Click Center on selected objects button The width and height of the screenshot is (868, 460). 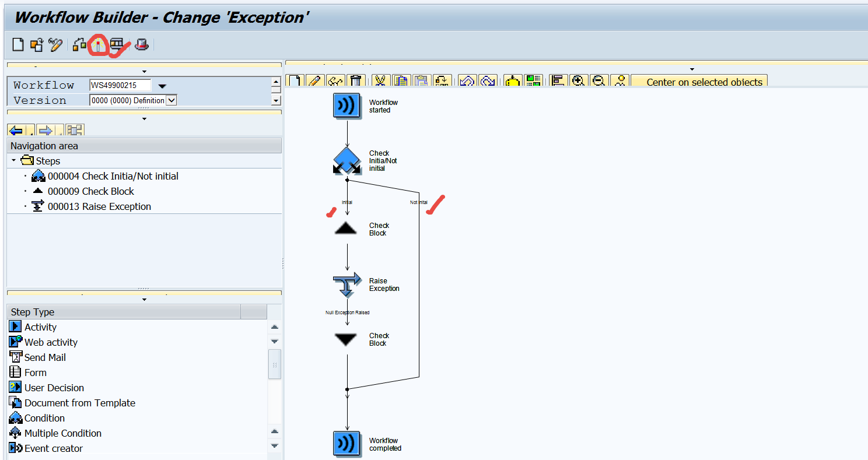(x=703, y=82)
